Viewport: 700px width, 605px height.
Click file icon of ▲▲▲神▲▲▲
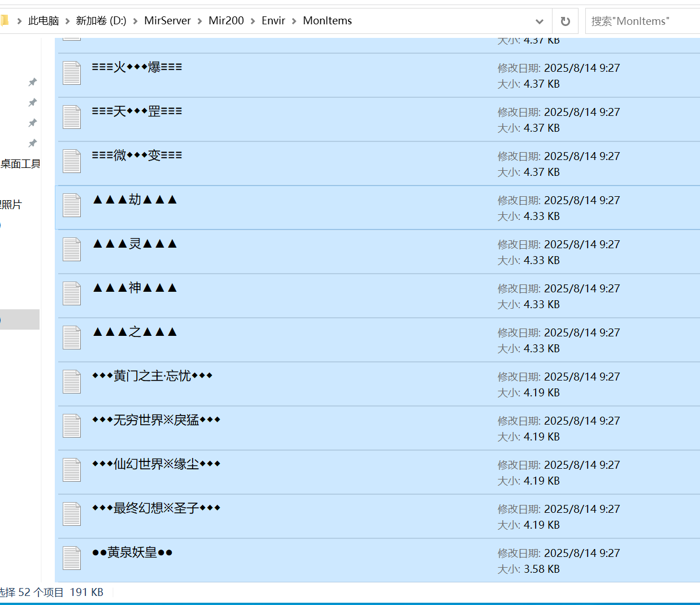72,293
